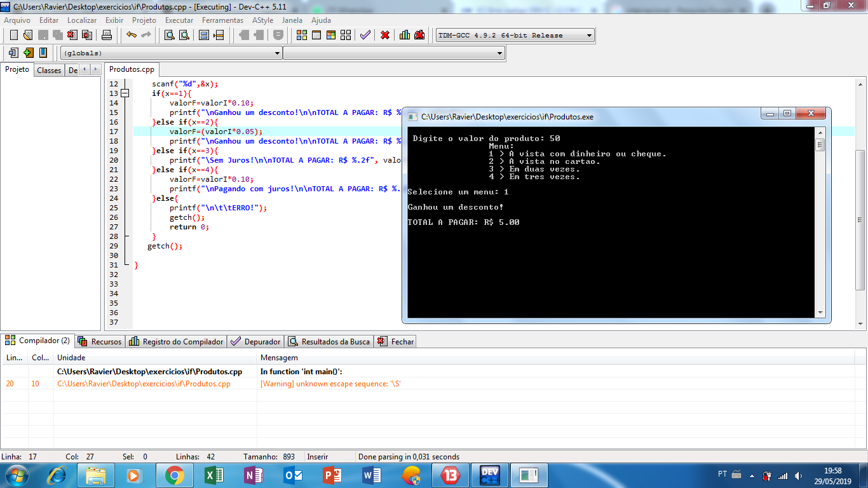This screenshot has height=488, width=868.
Task: Open the Recursos bottom tab
Action: click(x=100, y=341)
